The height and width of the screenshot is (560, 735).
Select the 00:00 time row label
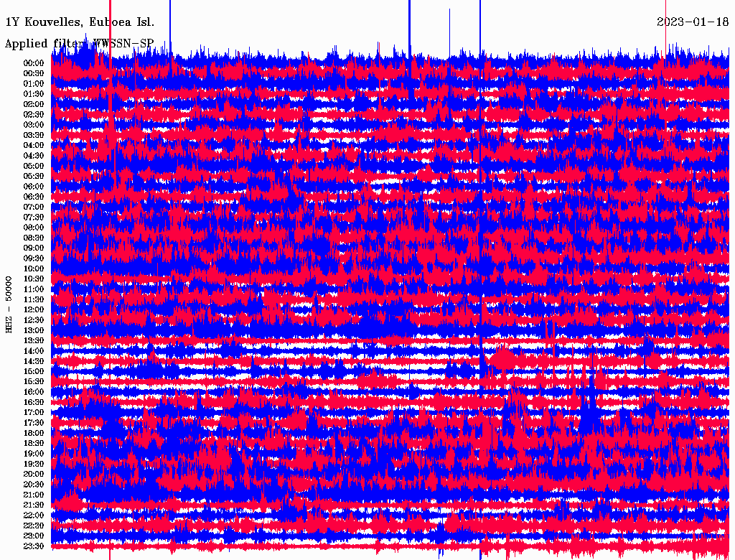tap(34, 63)
